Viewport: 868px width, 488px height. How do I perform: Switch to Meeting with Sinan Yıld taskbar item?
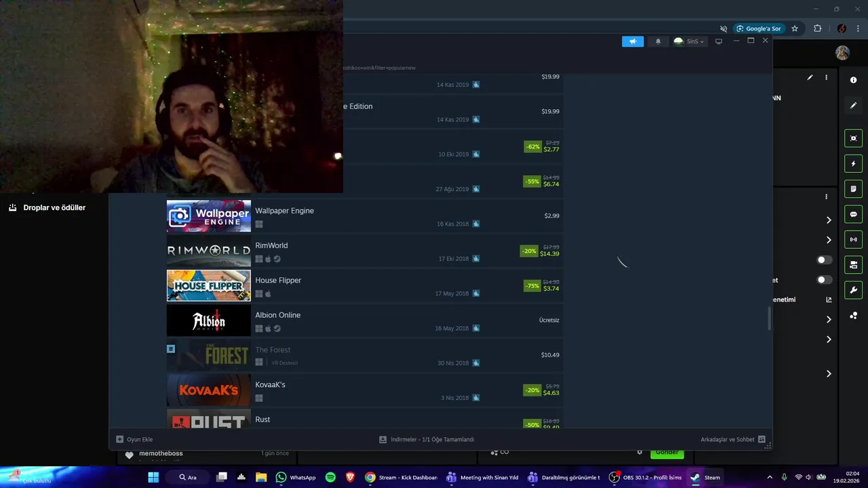point(483,477)
